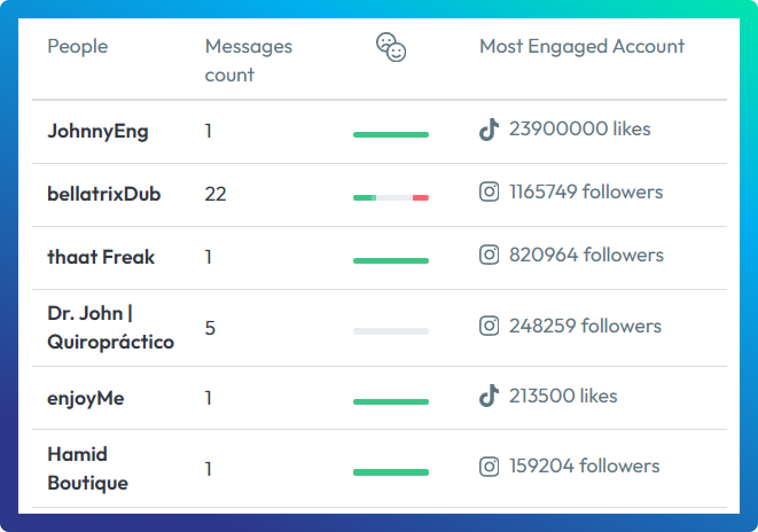The height and width of the screenshot is (532, 758).
Task: Click TikTok icon beside 23900000 likes
Action: click(x=489, y=130)
